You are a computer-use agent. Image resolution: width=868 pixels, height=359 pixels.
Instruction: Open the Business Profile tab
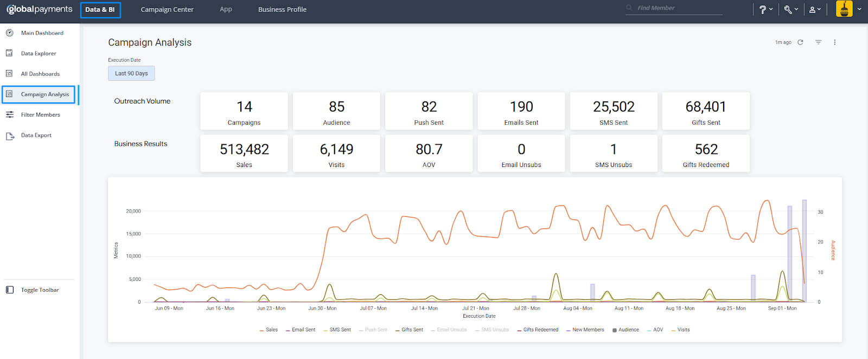[282, 9]
